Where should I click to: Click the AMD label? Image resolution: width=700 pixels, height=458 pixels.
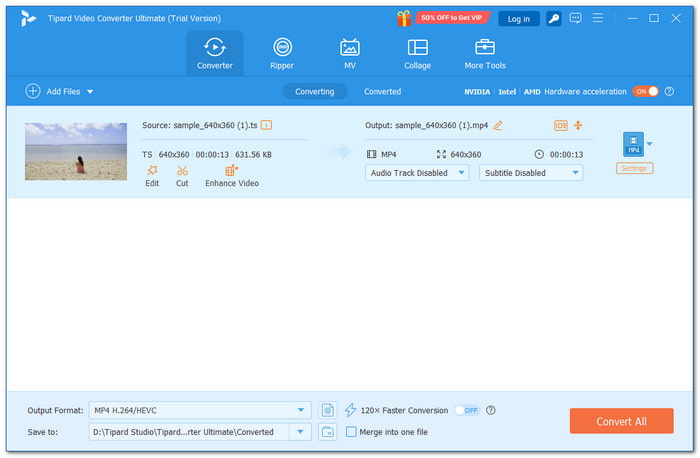[532, 92]
